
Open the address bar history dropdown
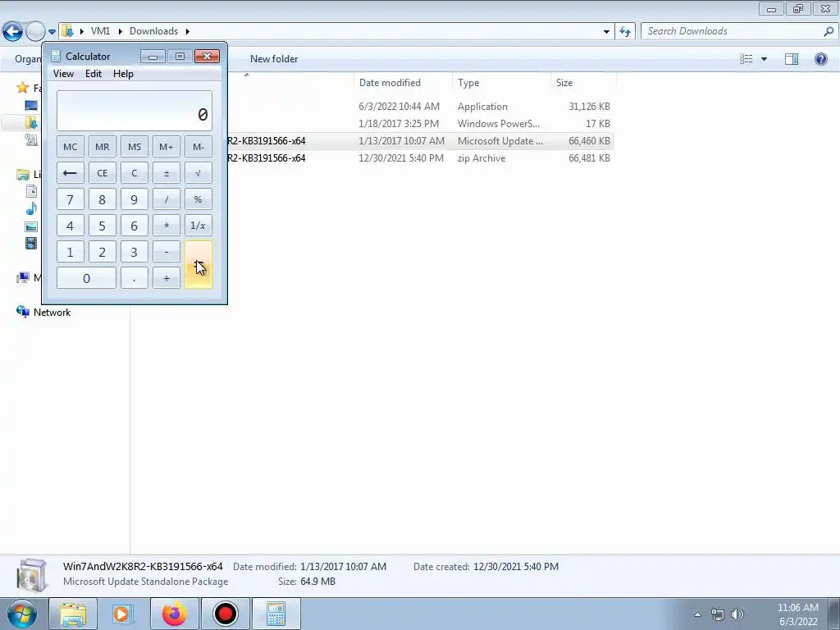[x=606, y=32]
